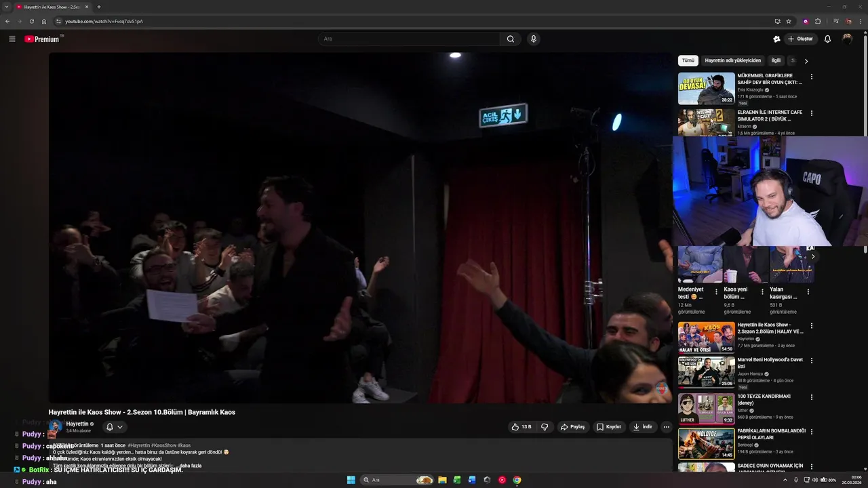Select the Tümü filter chip
The image size is (868, 488).
(x=688, y=60)
